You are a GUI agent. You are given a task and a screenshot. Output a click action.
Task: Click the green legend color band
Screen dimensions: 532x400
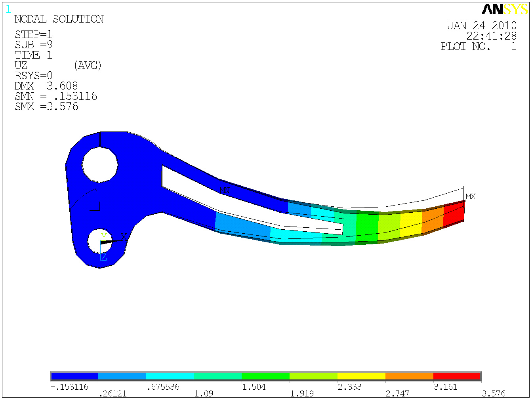(265, 376)
